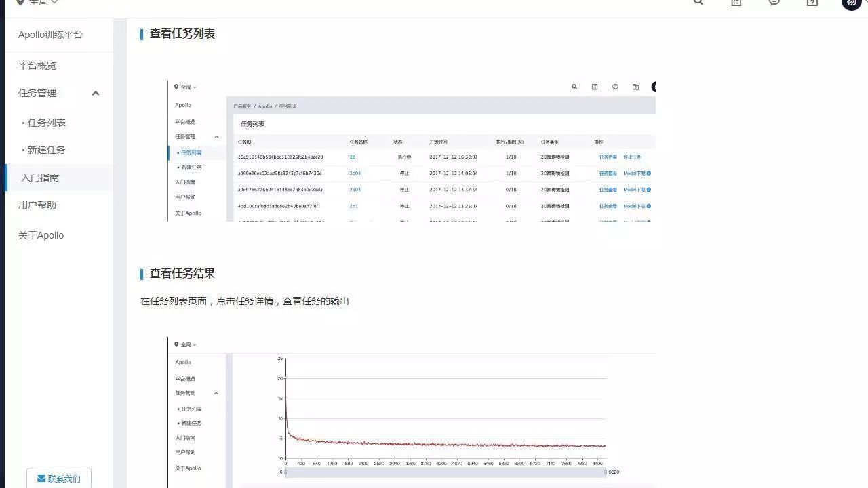Viewport: 868px width, 488px height.
Task: Click the 联系我们 contact button
Action: 59,479
